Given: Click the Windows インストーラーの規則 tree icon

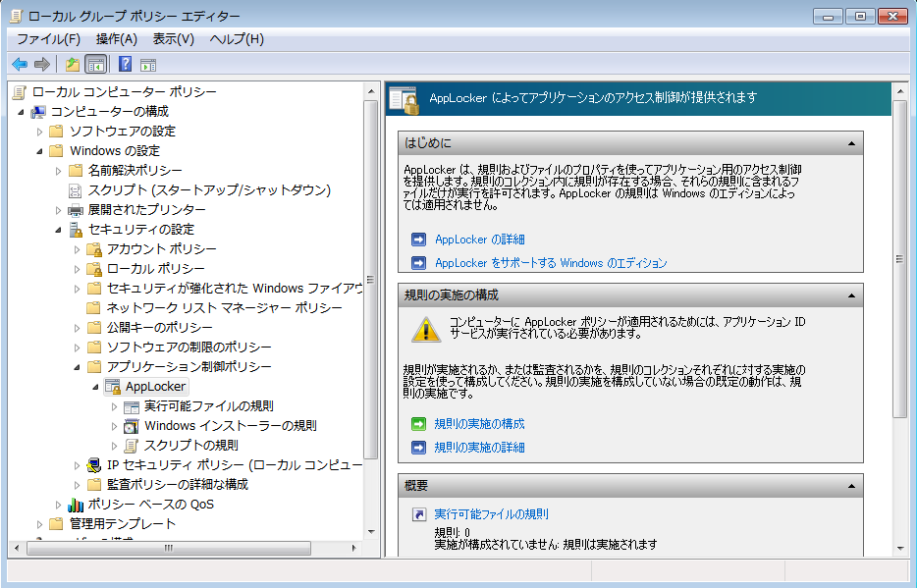Looking at the screenshot, I should pyautogui.click(x=132, y=426).
